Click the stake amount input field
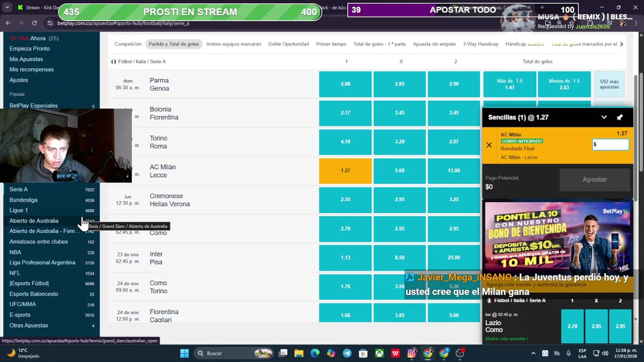The image size is (644, 362). (x=610, y=144)
